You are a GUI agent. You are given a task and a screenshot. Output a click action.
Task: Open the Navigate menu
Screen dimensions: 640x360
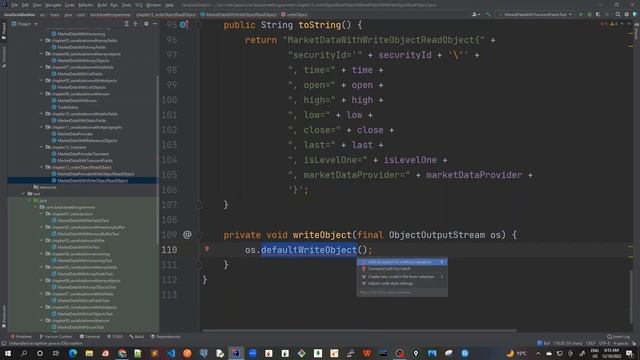pyautogui.click(x=53, y=5)
